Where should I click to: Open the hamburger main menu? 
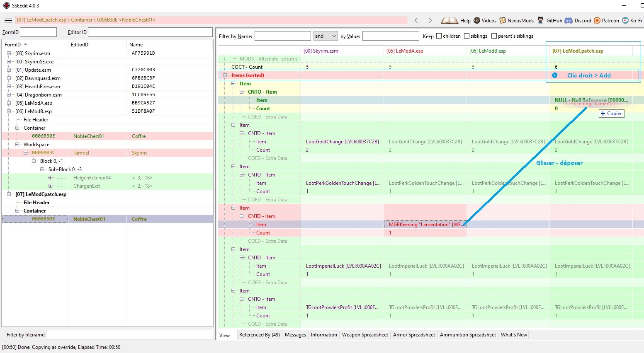point(8,20)
